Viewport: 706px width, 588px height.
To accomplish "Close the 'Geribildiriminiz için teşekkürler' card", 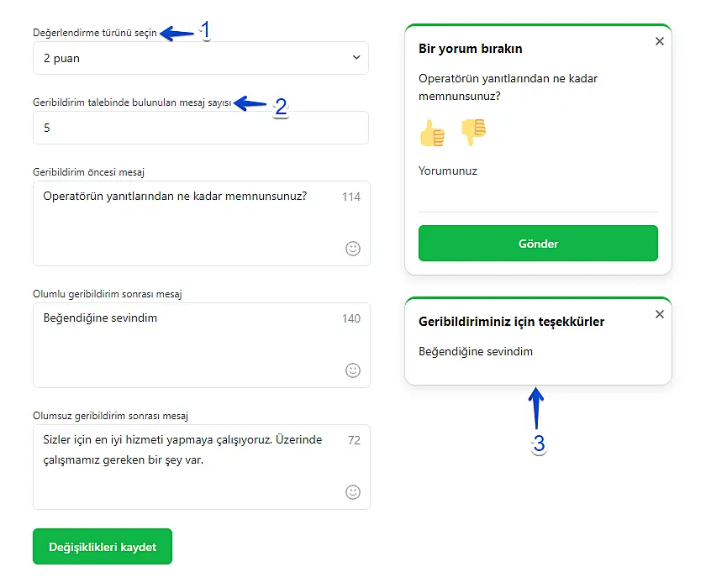I will [x=659, y=314].
